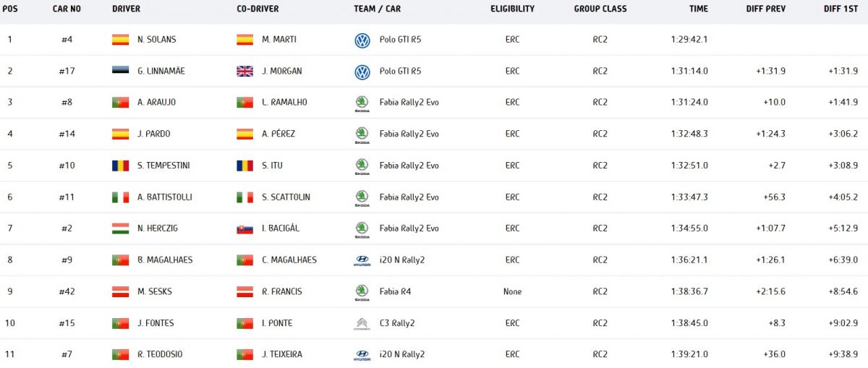Viewport: 868px width, 368px height.
Task: Click the Latvian flag next to M. Sesks
Action: 120,291
